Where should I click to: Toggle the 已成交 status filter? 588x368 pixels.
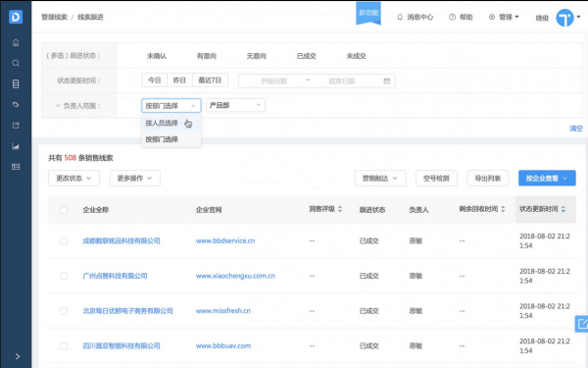tap(307, 56)
